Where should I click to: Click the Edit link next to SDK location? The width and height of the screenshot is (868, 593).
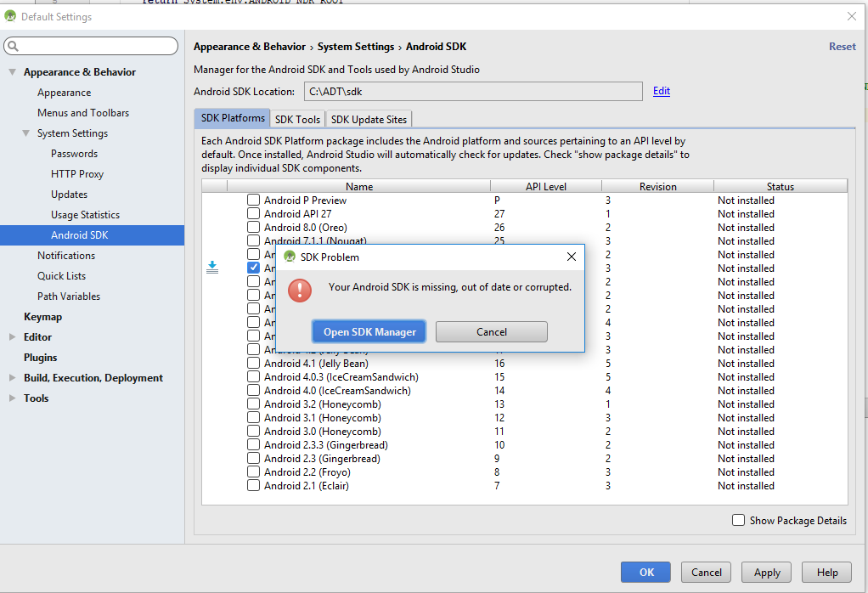point(661,90)
